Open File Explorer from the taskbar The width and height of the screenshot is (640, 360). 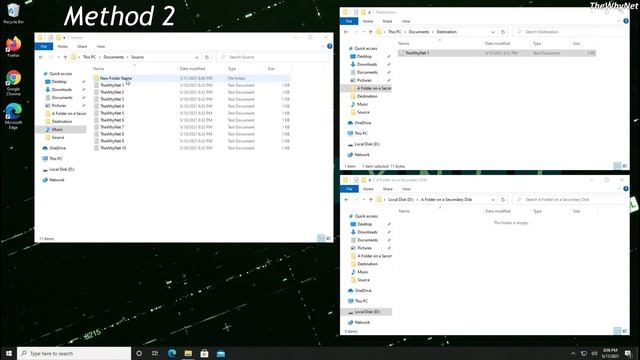click(188, 353)
